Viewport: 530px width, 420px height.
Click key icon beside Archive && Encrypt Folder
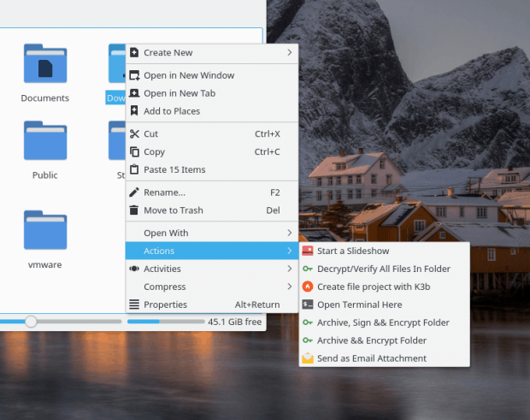pyautogui.click(x=308, y=340)
